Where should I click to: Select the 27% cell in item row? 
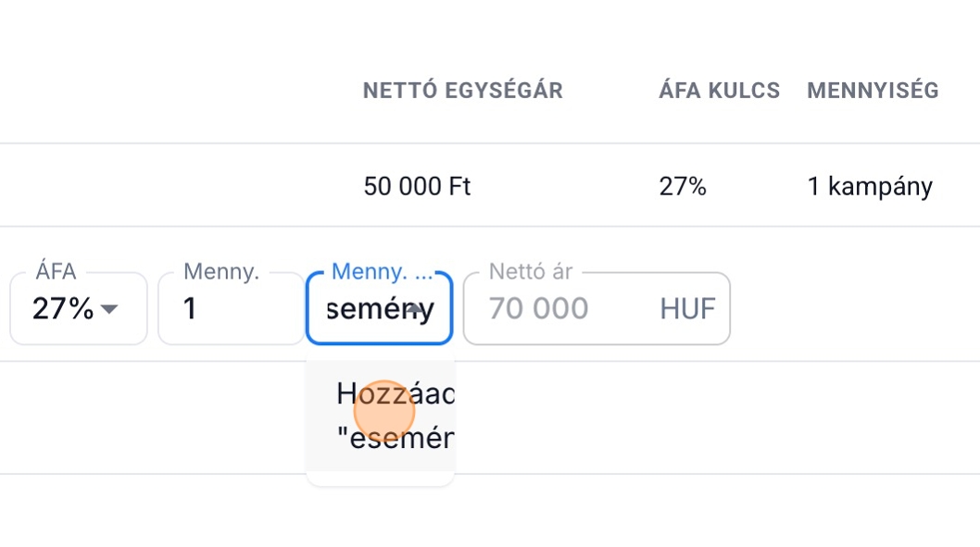[x=683, y=187]
